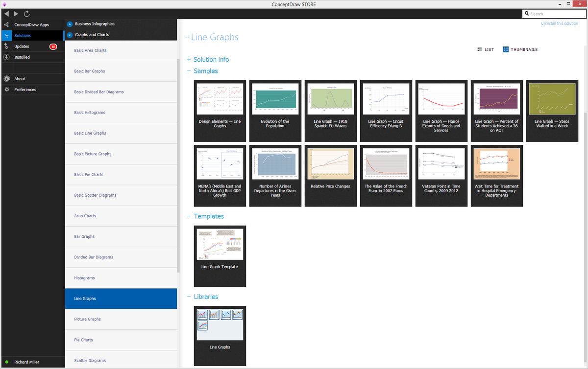
Task: Click the red updates count badge
Action: pyautogui.click(x=53, y=46)
